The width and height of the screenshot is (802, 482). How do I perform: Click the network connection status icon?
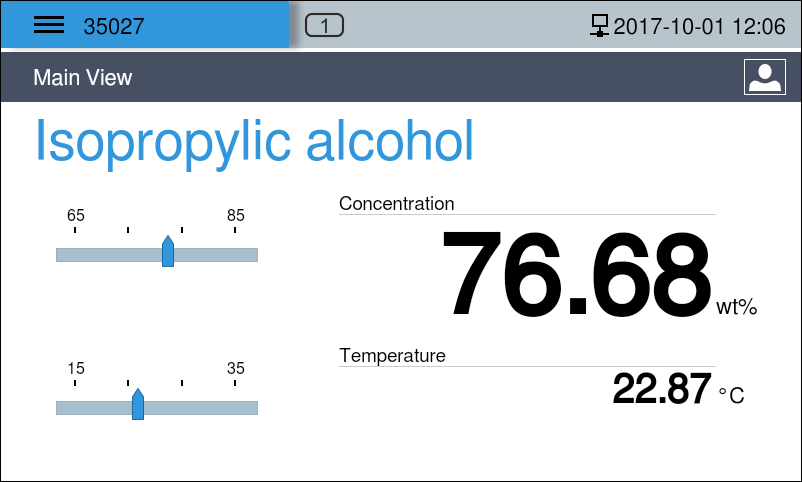click(x=600, y=26)
